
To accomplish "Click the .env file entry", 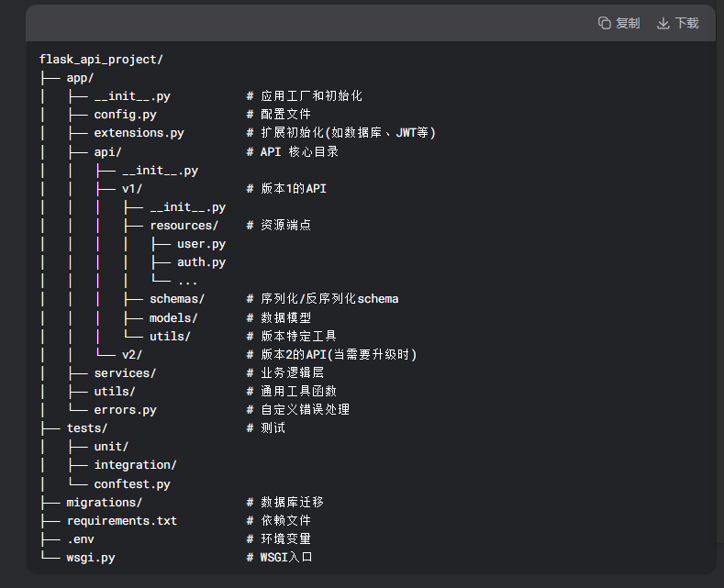I will [x=81, y=539].
